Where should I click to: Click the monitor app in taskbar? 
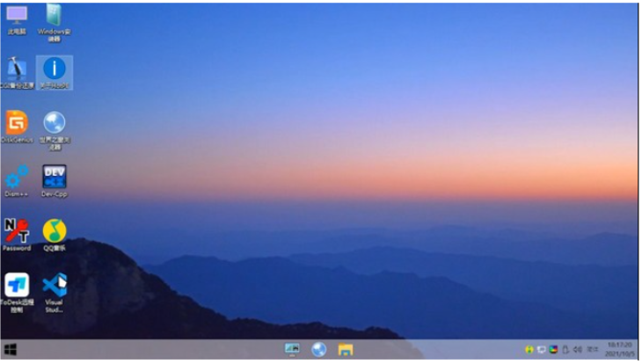tap(292, 349)
